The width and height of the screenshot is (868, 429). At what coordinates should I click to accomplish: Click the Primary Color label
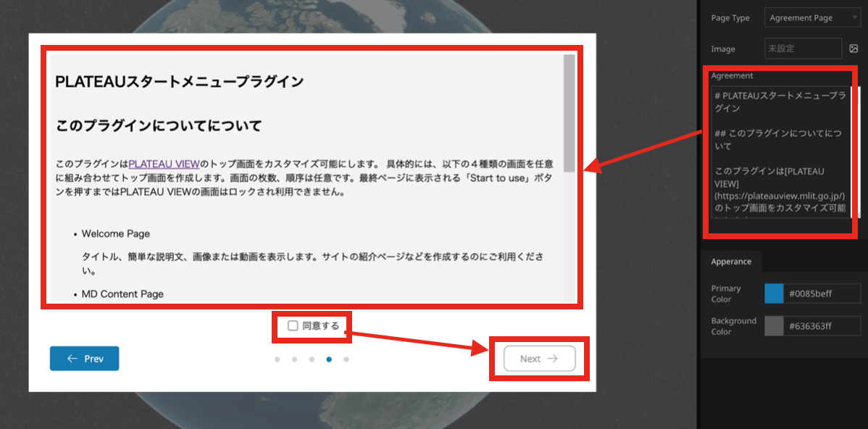coord(726,294)
